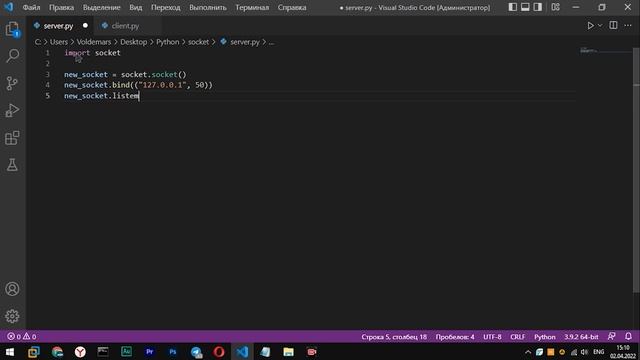Open Windows Start menu
Viewport: 640px width, 360px height.
9,352
